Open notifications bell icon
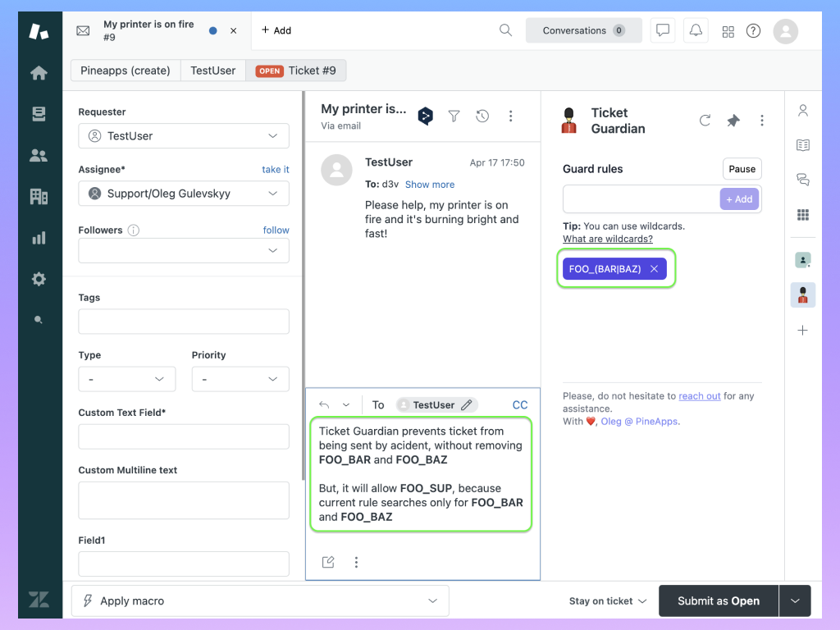This screenshot has width=840, height=630. point(696,30)
